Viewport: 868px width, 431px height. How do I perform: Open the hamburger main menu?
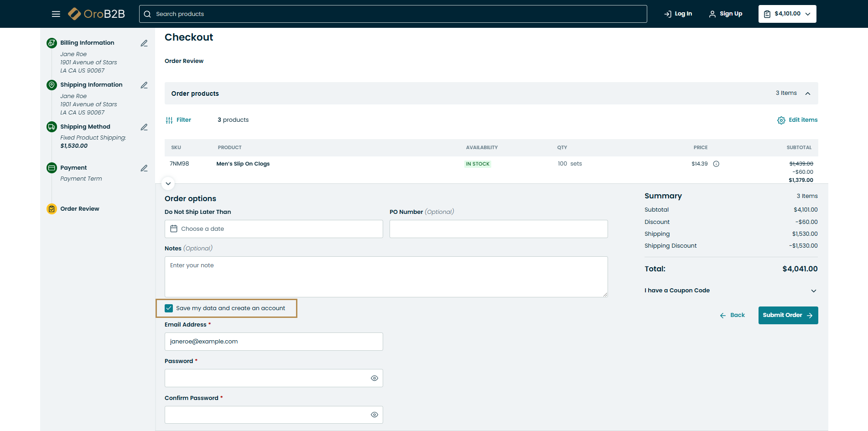(56, 14)
